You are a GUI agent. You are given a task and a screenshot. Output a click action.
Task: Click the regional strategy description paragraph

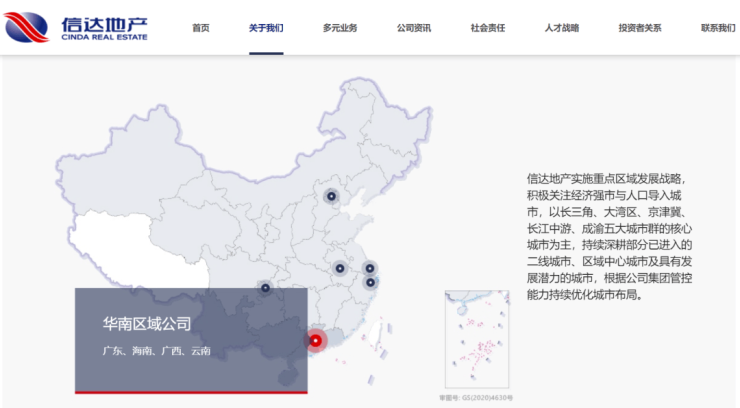click(x=610, y=236)
